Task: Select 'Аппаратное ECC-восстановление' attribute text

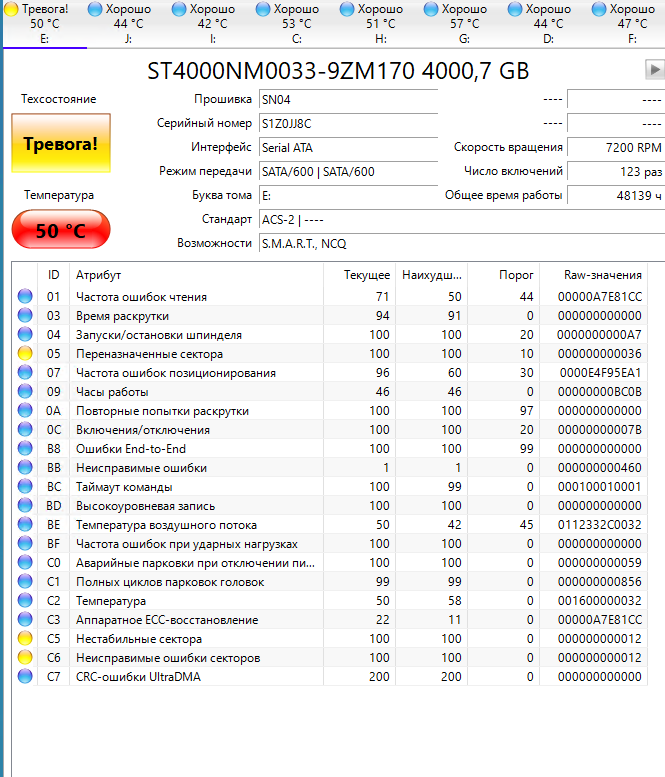Action: click(167, 620)
